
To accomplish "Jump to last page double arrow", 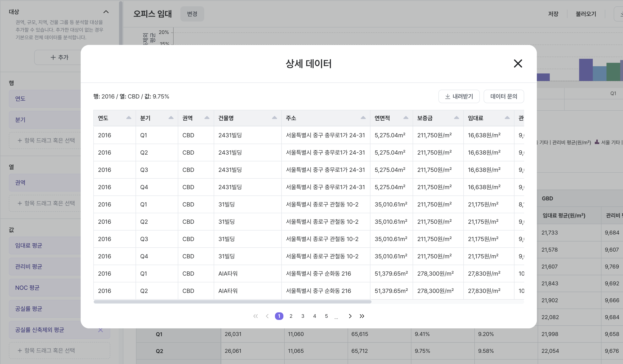I will point(362,316).
